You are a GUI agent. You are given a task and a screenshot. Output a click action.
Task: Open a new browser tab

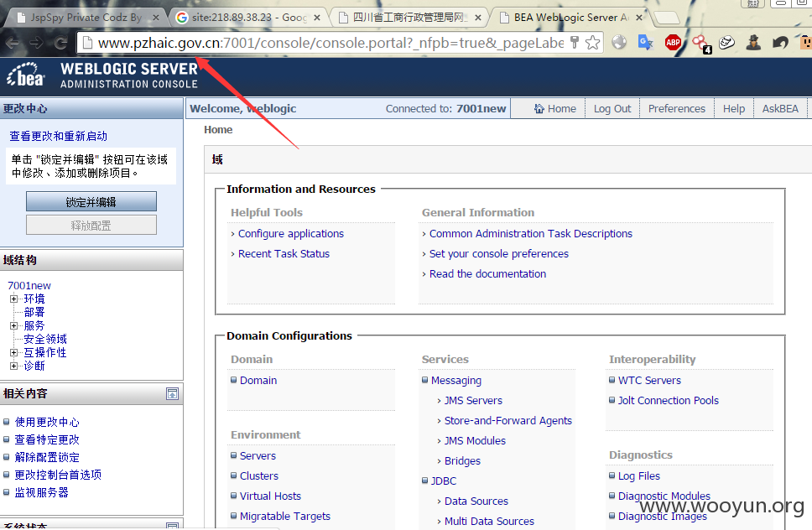click(x=667, y=18)
